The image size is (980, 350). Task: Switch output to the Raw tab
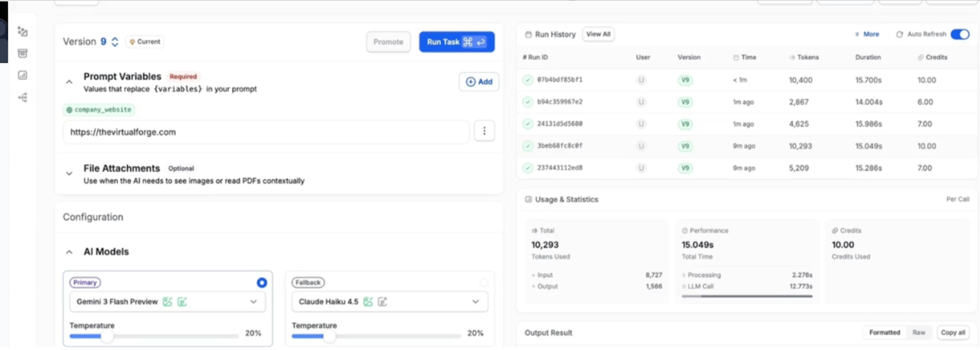click(x=919, y=333)
